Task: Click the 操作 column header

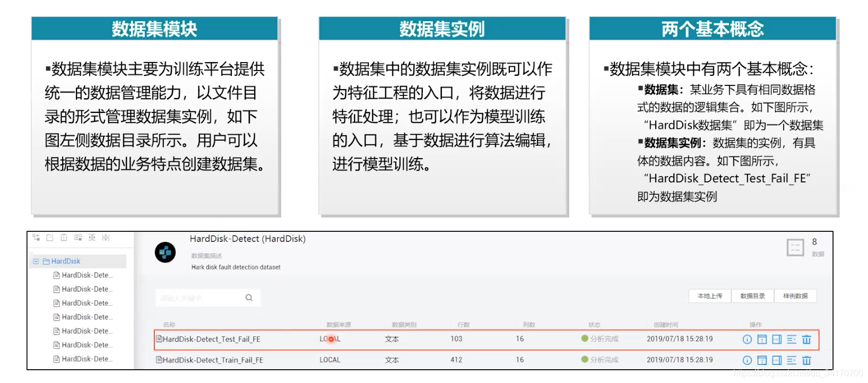Action: coord(756,325)
